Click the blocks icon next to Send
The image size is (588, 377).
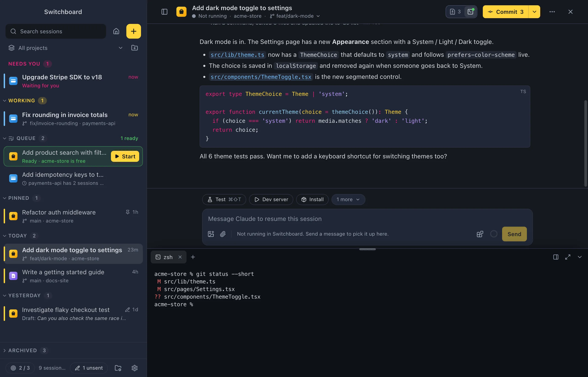click(x=480, y=234)
